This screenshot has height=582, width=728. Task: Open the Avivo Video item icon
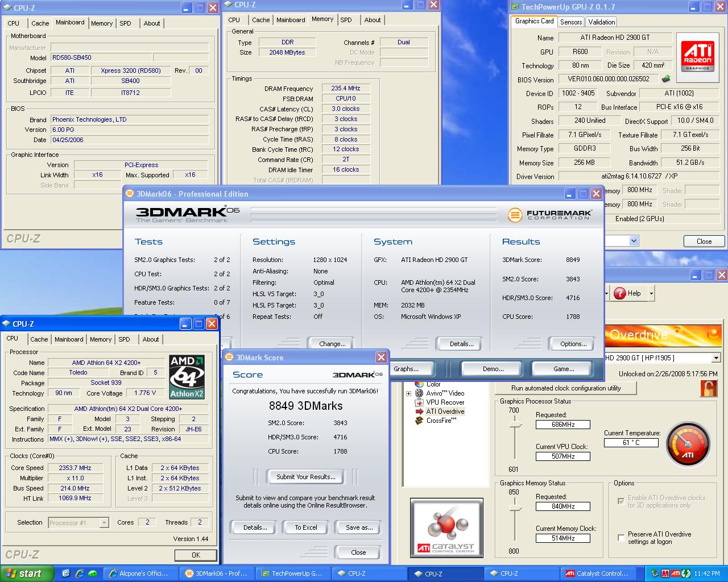pos(419,393)
